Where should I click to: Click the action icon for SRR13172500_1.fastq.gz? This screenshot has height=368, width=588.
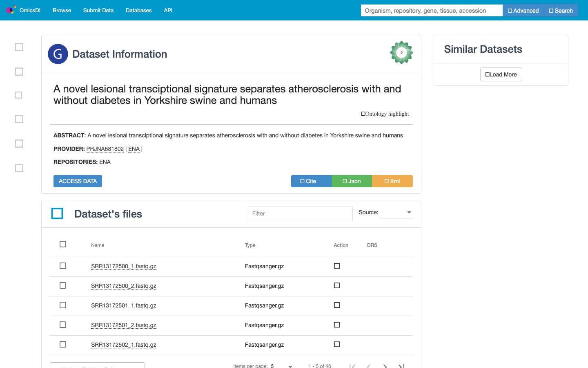tap(337, 266)
